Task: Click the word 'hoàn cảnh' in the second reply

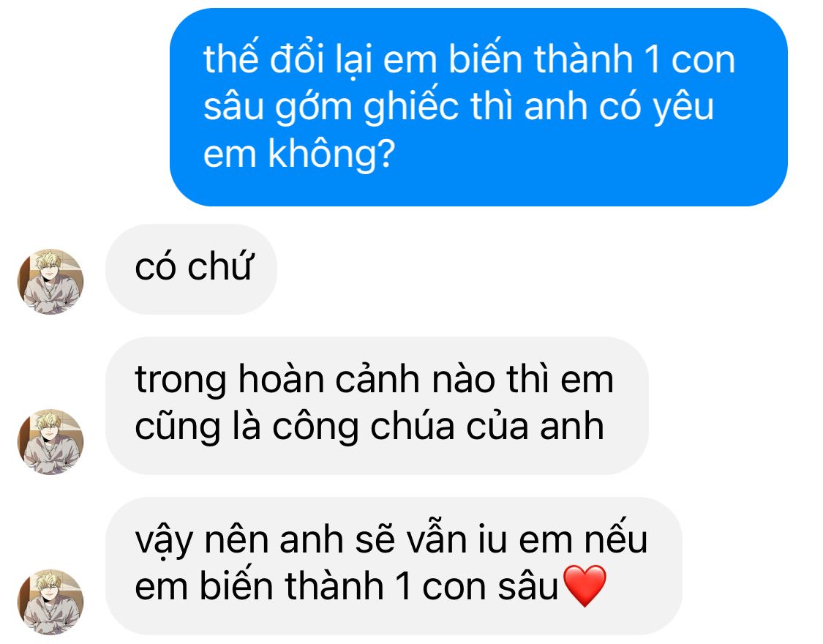Action: coord(328,379)
